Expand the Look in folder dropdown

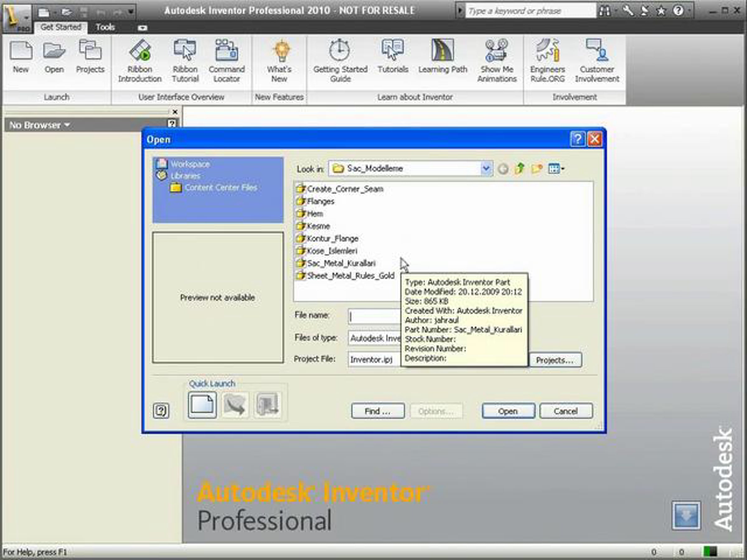486,168
